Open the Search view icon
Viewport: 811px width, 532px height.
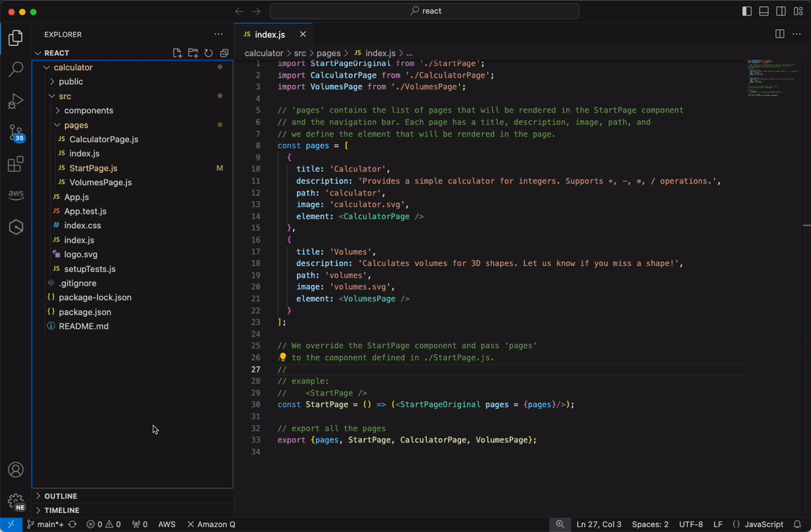coord(15,69)
